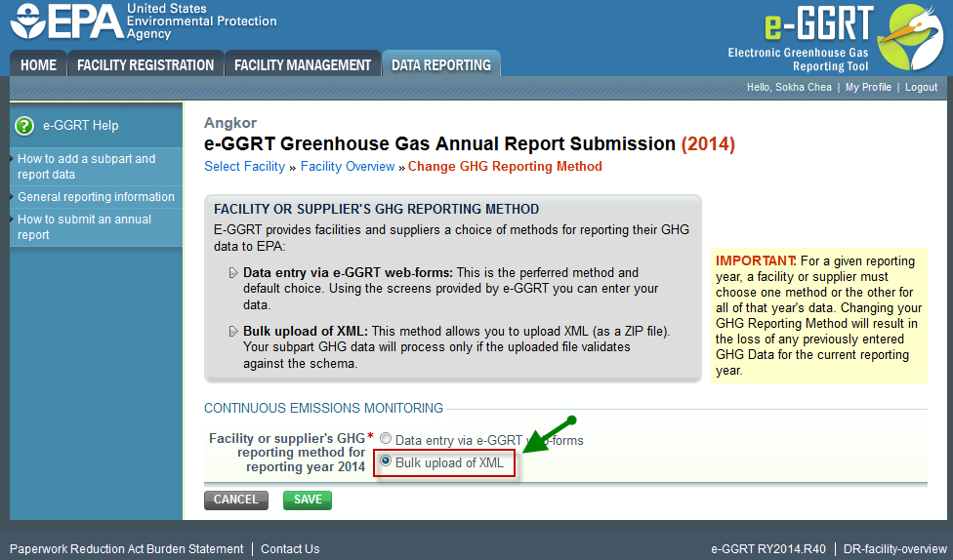The width and height of the screenshot is (953, 560).
Task: Go to the Select Facility breadcrumb
Action: (x=244, y=167)
